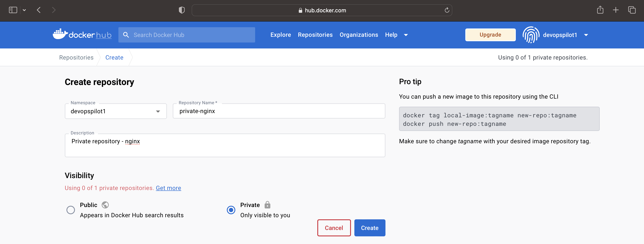
Task: Click the search magnifier icon
Action: pyautogui.click(x=126, y=35)
